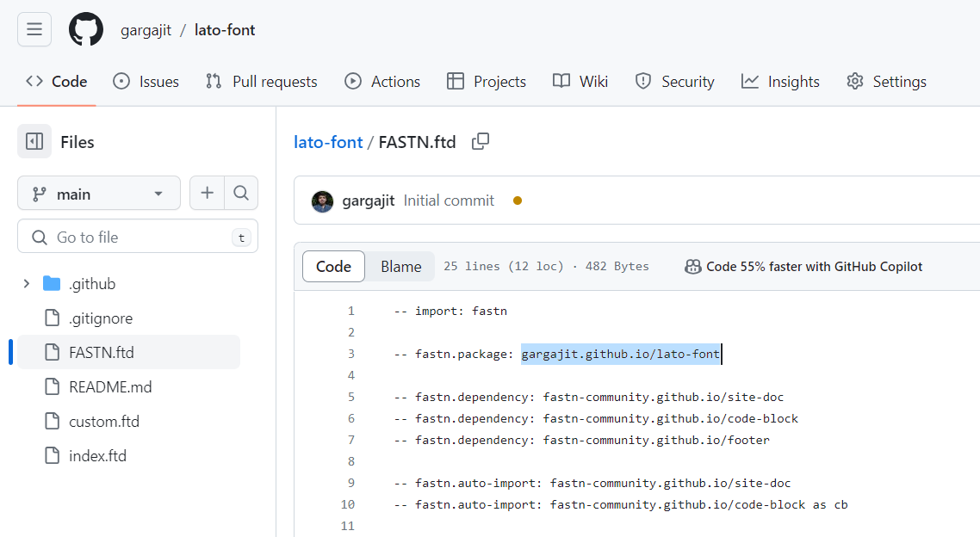Open the hamburger navigation menu
This screenshot has height=537, width=980.
34,29
